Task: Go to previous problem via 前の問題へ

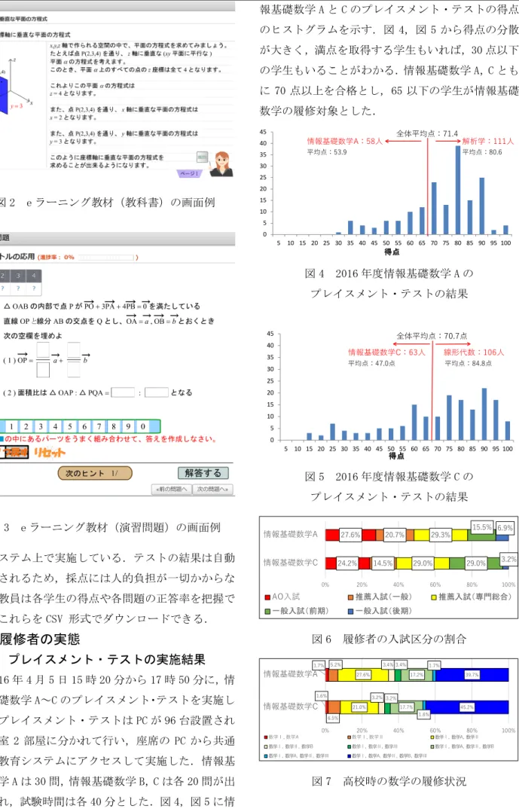Action: coord(171,489)
